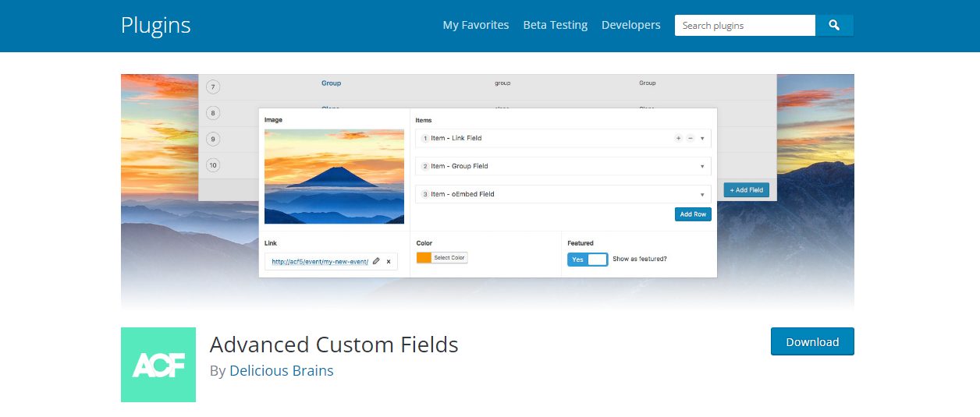980x417 pixels.
Task: Click the row number 9 handle
Action: (x=214, y=139)
